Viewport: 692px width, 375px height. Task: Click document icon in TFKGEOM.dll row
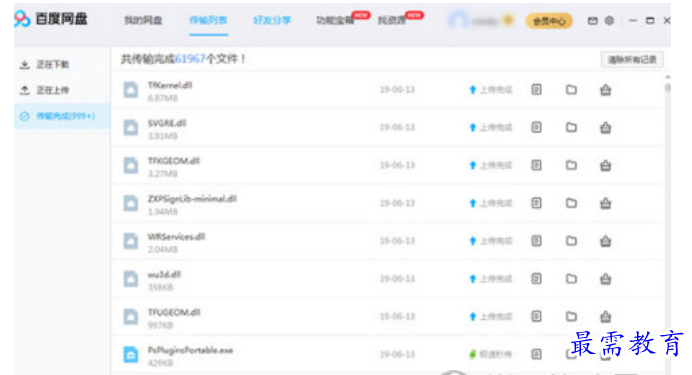coord(536,165)
